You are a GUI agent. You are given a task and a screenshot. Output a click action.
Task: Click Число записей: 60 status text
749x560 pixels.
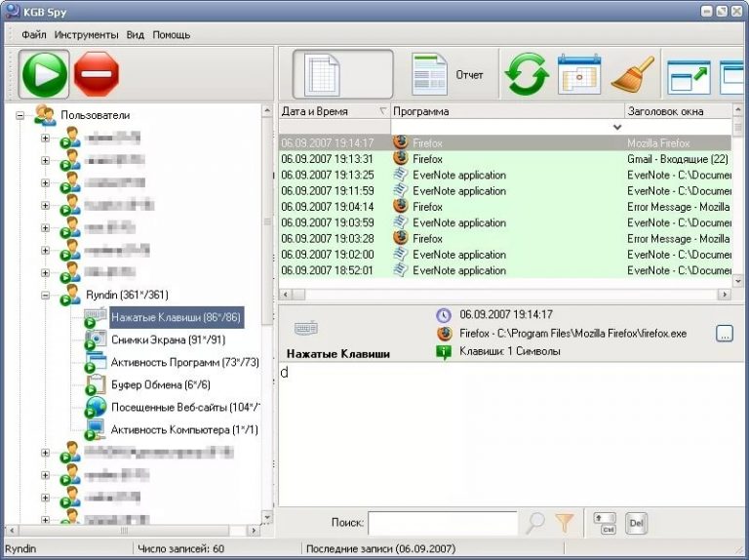(x=180, y=548)
